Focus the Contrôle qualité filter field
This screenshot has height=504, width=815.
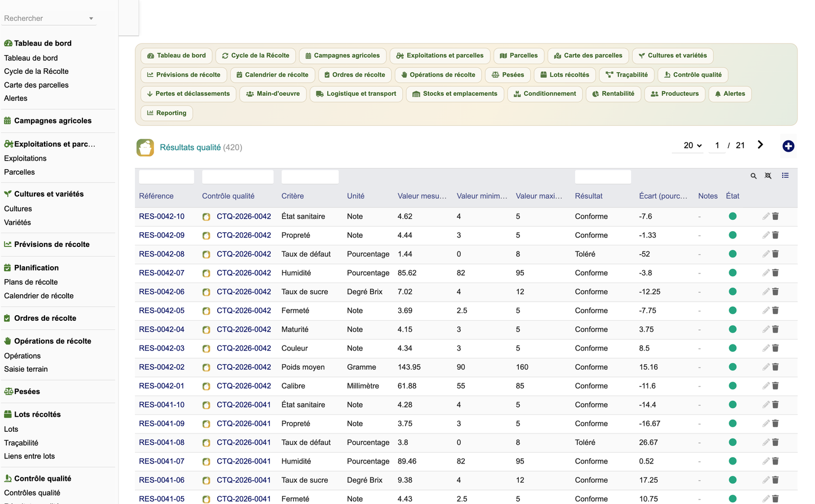coord(237,176)
